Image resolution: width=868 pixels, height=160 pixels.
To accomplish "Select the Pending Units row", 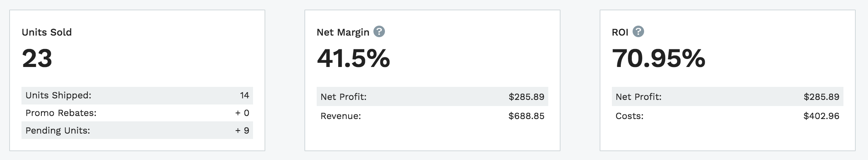I will [137, 130].
